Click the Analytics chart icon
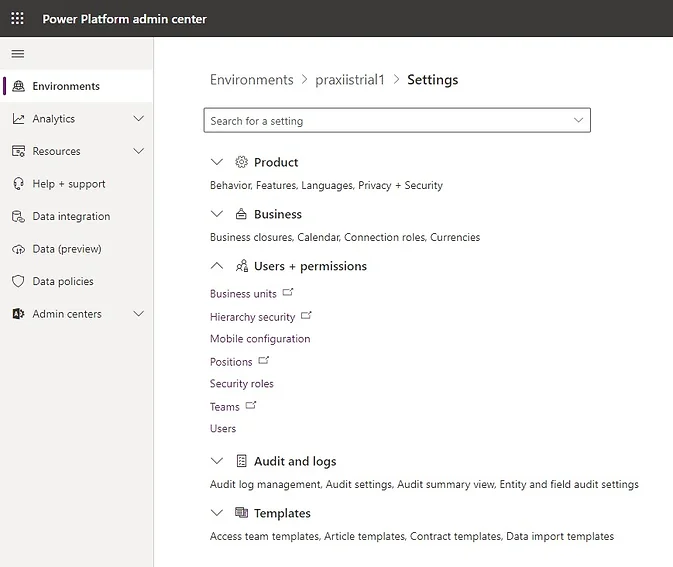 pyautogui.click(x=18, y=118)
